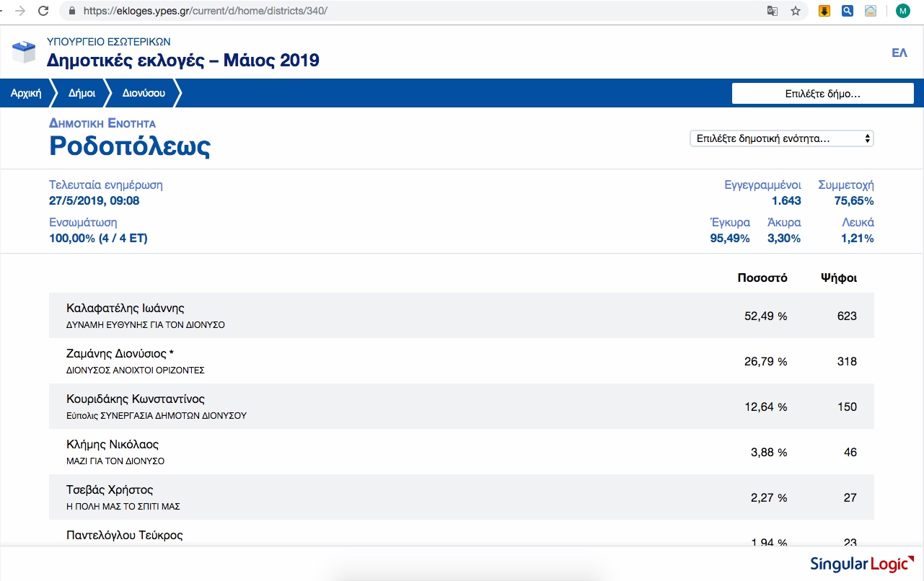Switch language via ΕΛ link

[x=899, y=53]
